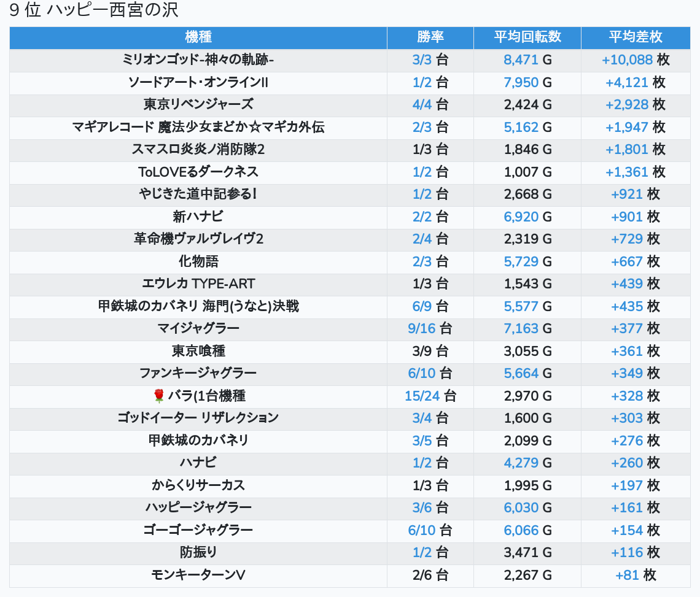Select ゴーゴージャグラー machine name

click(198, 530)
